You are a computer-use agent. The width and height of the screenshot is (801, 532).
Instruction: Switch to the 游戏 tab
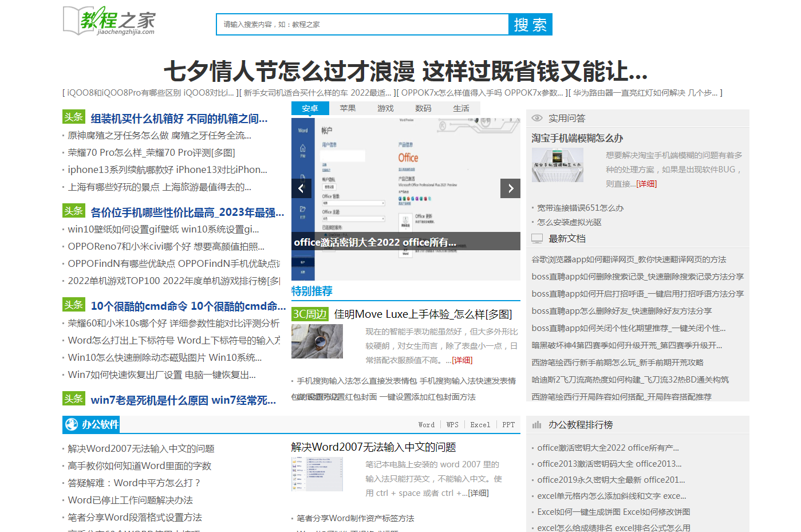[x=386, y=108]
